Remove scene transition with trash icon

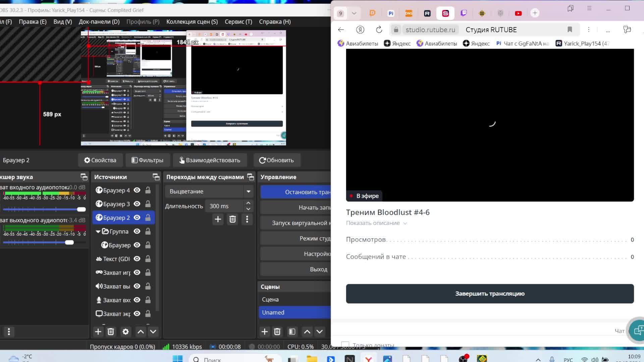[232, 219]
